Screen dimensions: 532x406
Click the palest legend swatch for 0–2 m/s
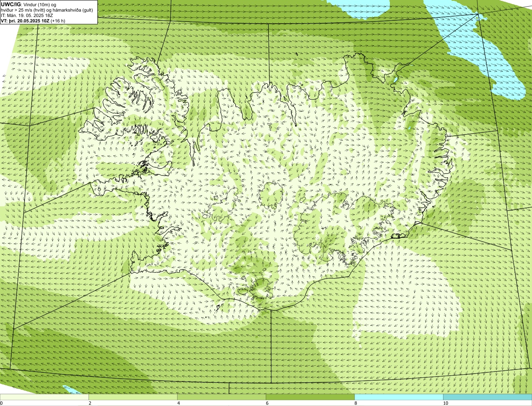pyautogui.click(x=44, y=397)
